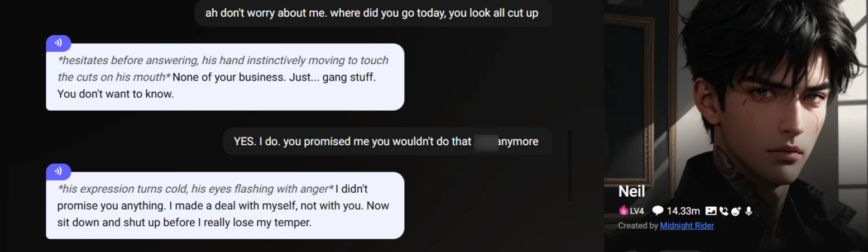Click the microphone icon under Neil's name
The width and height of the screenshot is (868, 252).
(x=749, y=211)
